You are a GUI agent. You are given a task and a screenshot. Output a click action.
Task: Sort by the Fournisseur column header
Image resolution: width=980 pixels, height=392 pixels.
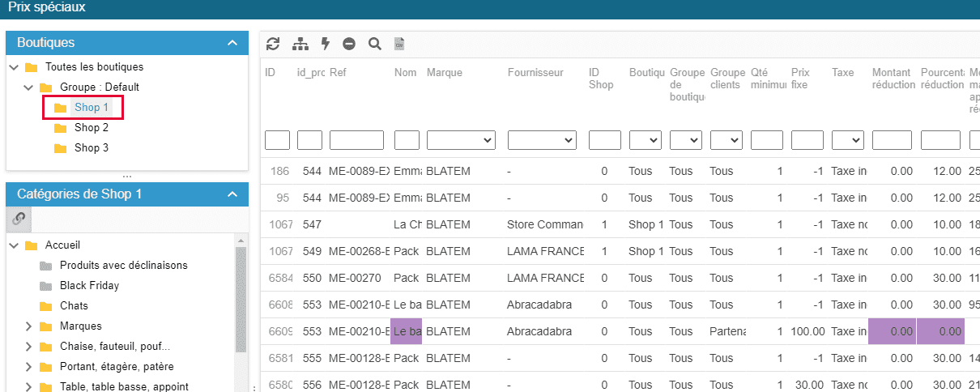(x=535, y=73)
